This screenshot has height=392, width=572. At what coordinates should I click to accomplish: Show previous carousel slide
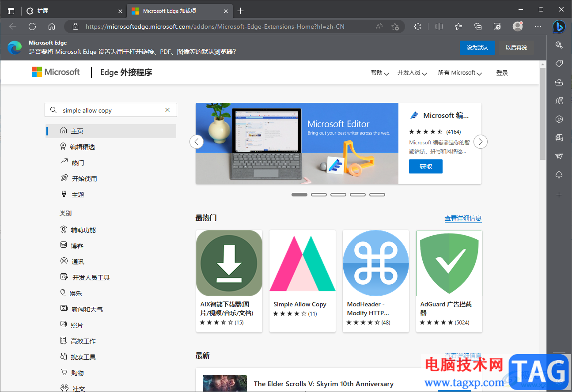[197, 142]
